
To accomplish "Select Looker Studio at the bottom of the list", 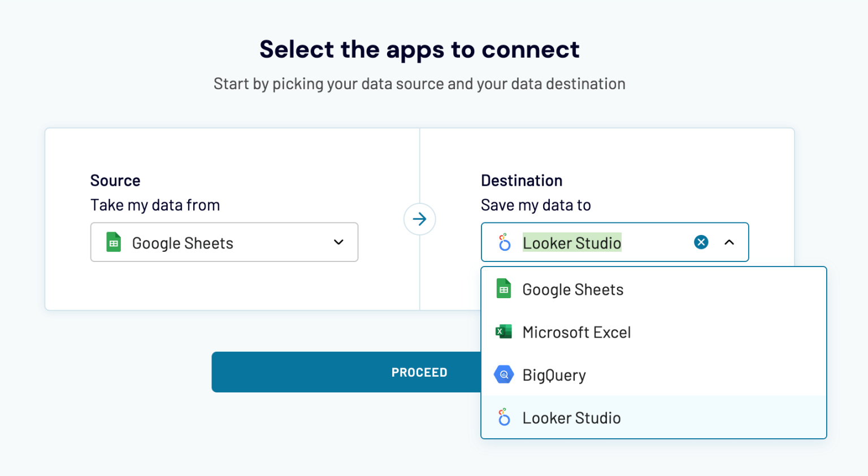I will [571, 418].
